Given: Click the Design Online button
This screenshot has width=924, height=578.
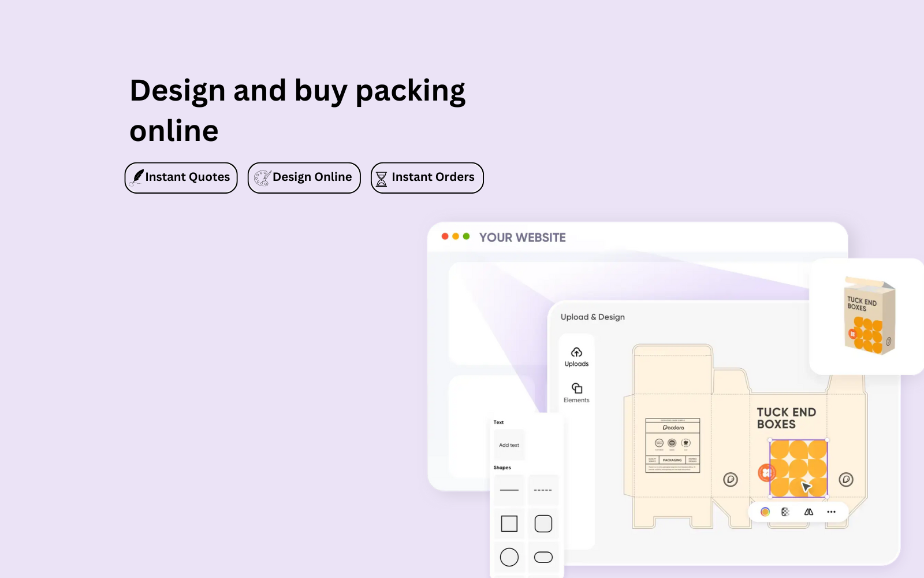Looking at the screenshot, I should (304, 177).
